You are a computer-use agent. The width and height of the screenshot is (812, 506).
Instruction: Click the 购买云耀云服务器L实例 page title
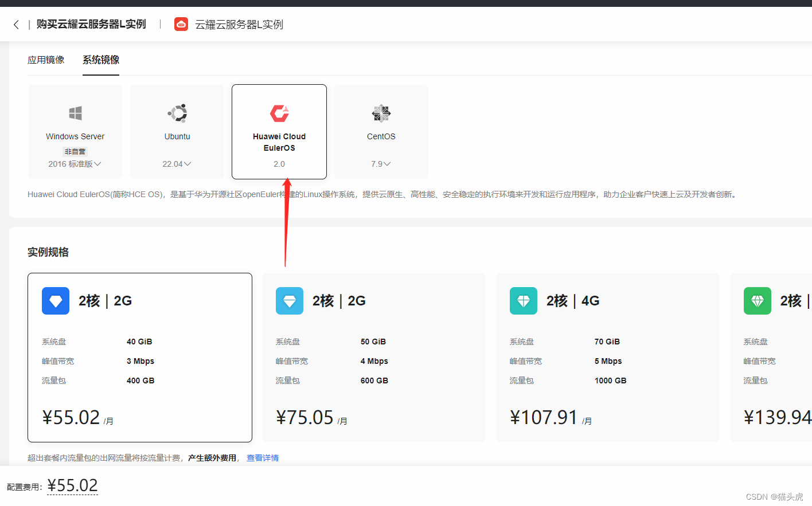tap(91, 24)
